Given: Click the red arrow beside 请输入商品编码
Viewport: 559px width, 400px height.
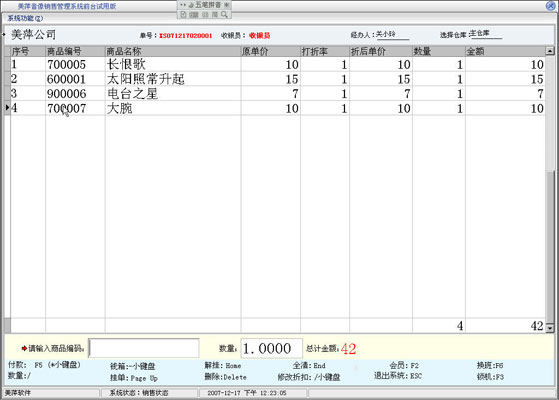Looking at the screenshot, I should point(24,348).
